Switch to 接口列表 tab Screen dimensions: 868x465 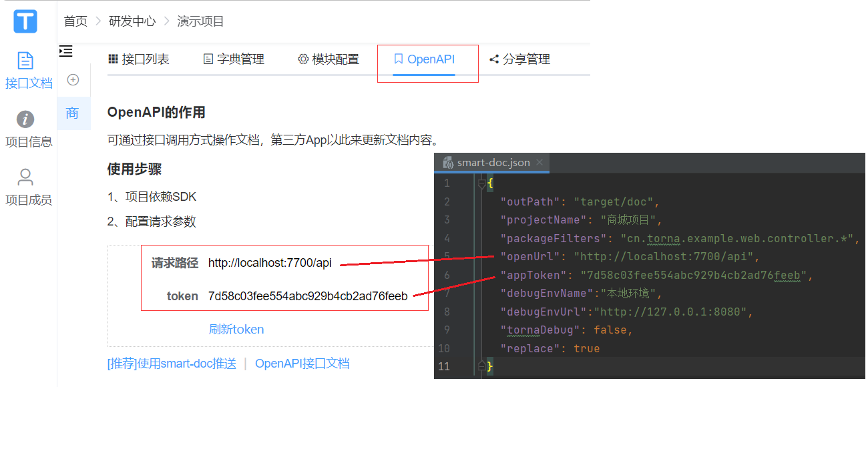click(139, 59)
